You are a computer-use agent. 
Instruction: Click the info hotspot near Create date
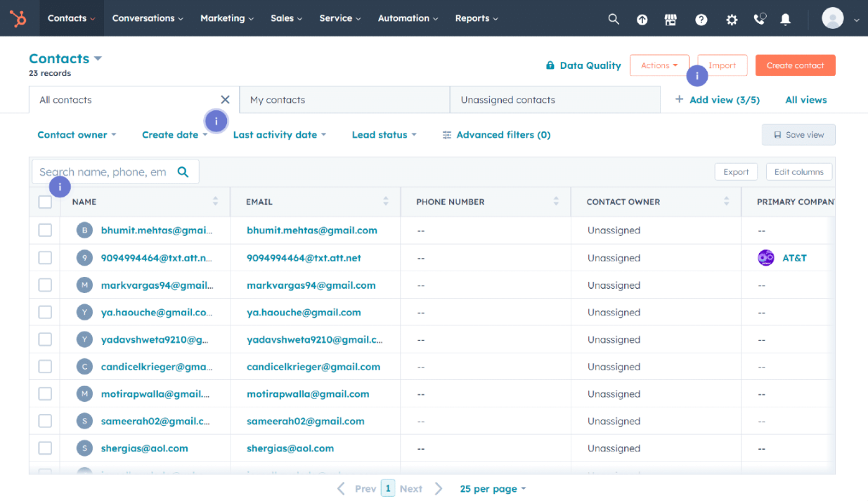coord(216,122)
